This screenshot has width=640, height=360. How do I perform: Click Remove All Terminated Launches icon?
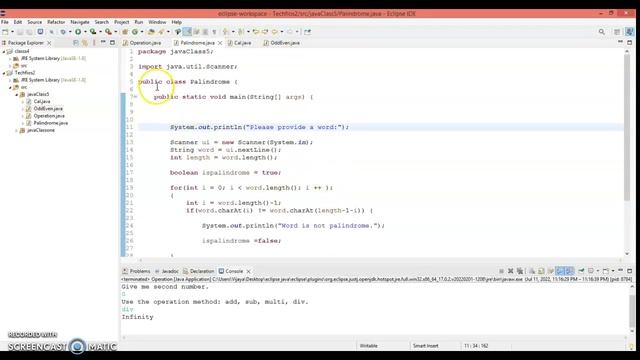[520, 271]
